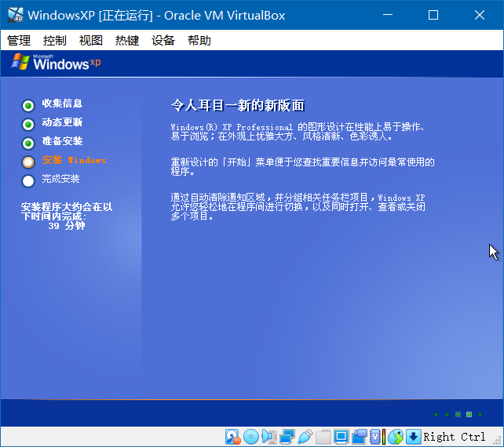Click the CPU load meter bar

tap(384, 437)
